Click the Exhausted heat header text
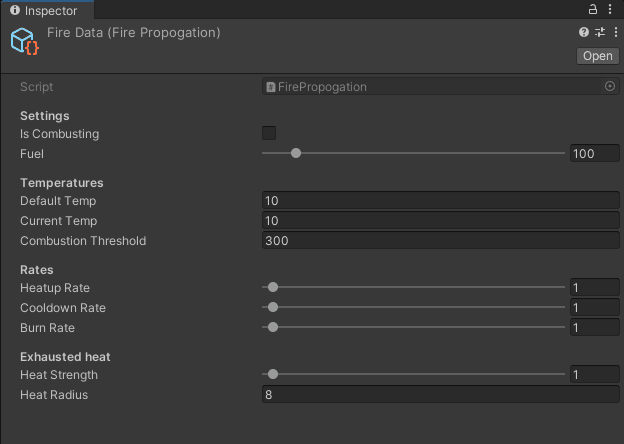This screenshot has width=624, height=444. point(65,357)
